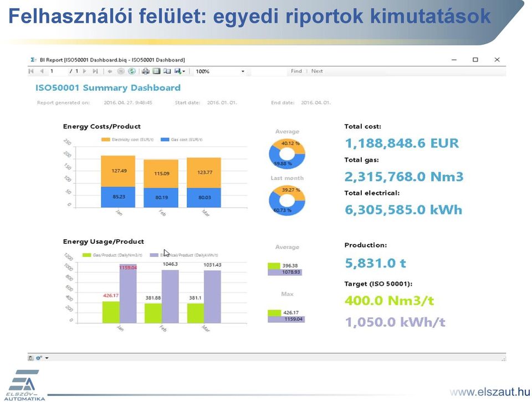Image resolution: width=532 pixels, height=402 pixels.
Task: Click the total cost value 1,188,848.6 EUR
Action: point(402,143)
